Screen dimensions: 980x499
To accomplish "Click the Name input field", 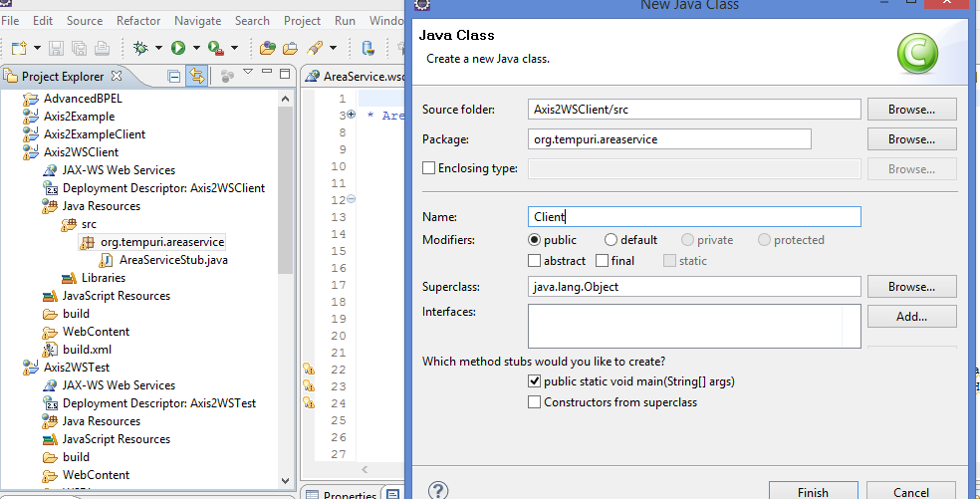I will [x=694, y=217].
